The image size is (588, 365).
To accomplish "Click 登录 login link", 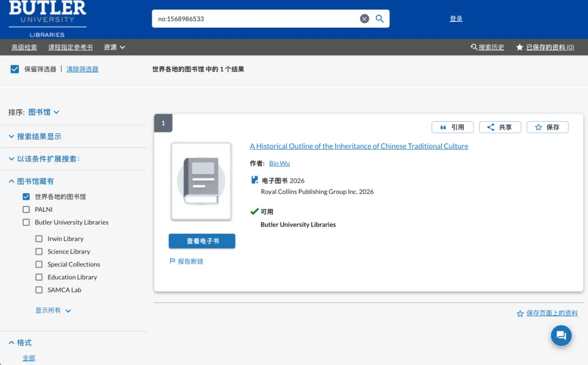I will pos(456,19).
